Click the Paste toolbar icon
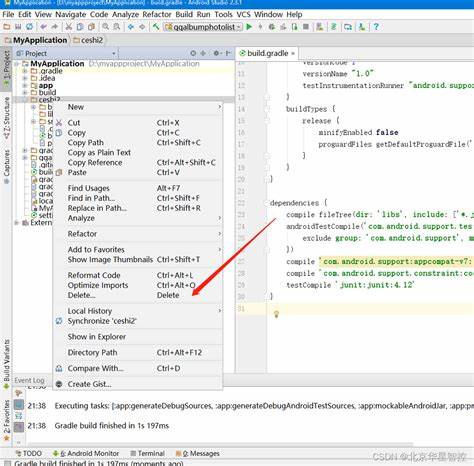The height and width of the screenshot is (466, 474). click(91, 27)
